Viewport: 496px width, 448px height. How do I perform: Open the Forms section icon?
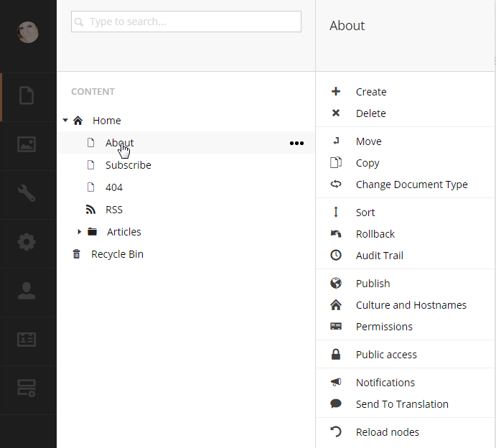(x=27, y=388)
